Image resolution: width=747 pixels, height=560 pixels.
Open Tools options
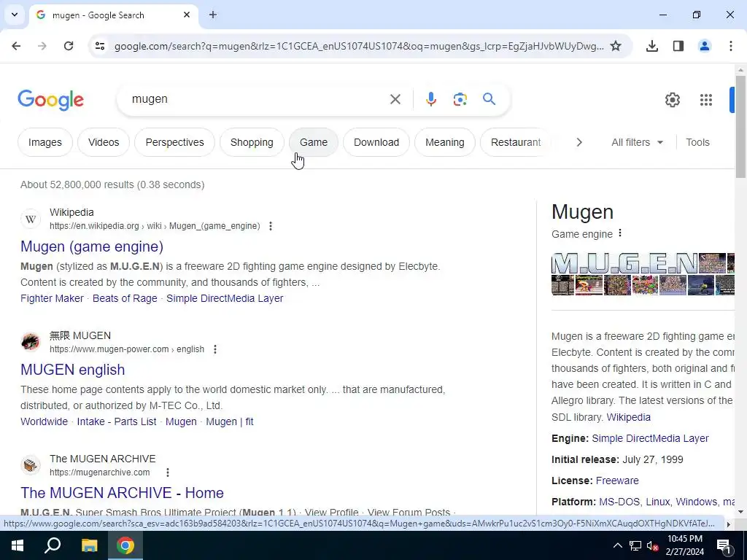tap(697, 142)
